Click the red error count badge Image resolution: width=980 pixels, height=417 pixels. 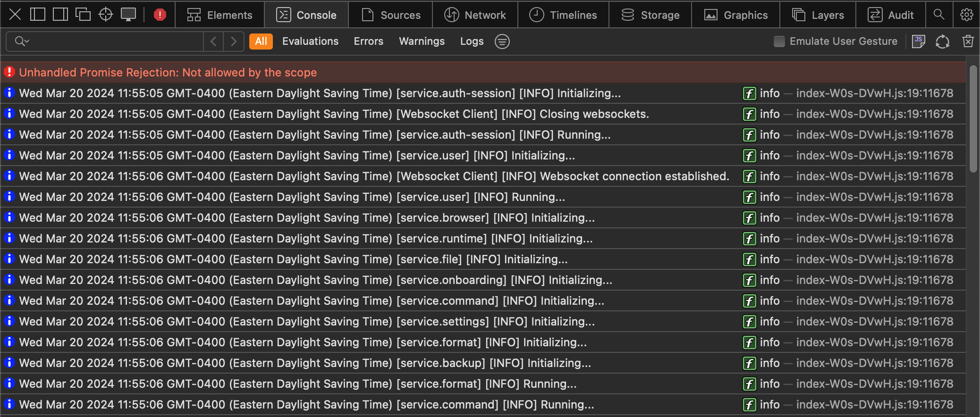160,15
